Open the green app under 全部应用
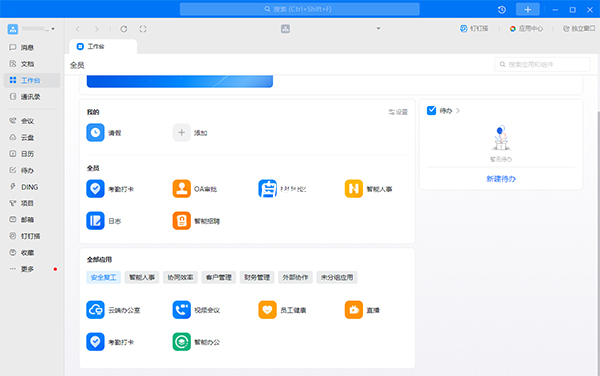This screenshot has height=376, width=600. pyautogui.click(x=181, y=342)
